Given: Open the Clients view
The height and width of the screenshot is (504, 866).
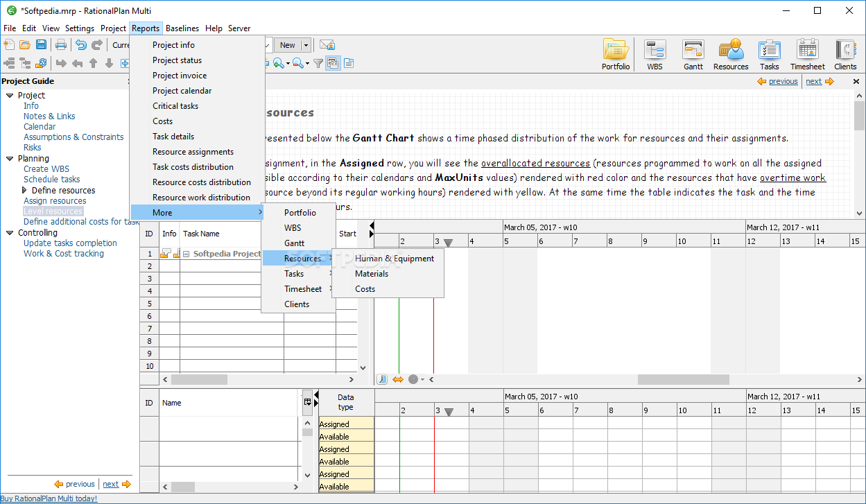Looking at the screenshot, I should click(x=845, y=55).
